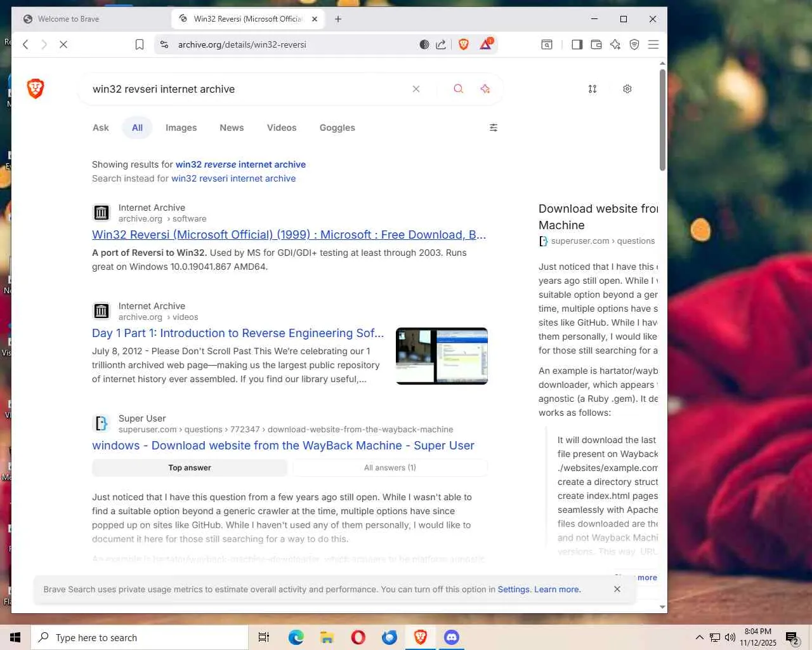Open Brave Shields panel

pyautogui.click(x=464, y=44)
